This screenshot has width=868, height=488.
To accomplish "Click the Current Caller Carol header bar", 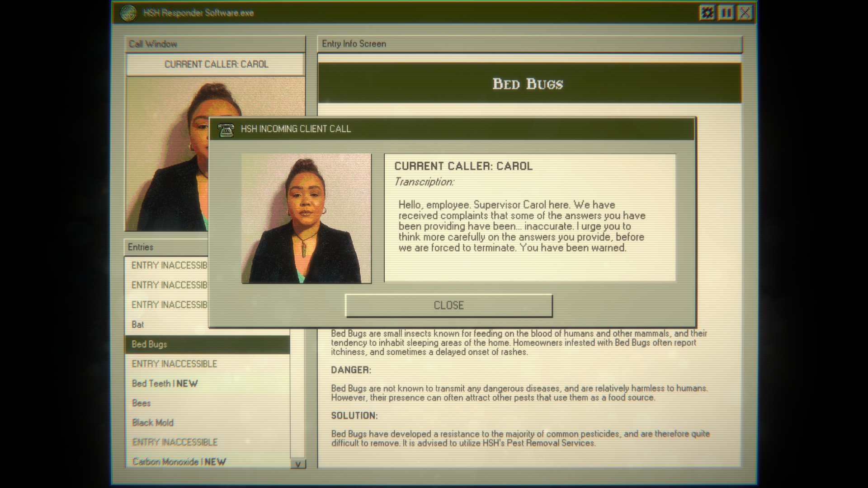I will [216, 64].
